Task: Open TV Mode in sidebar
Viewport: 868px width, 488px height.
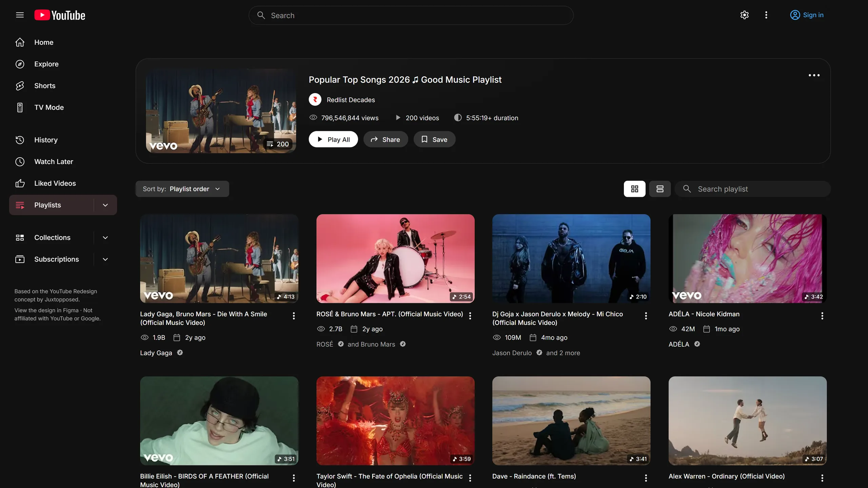Action: [x=63, y=107]
